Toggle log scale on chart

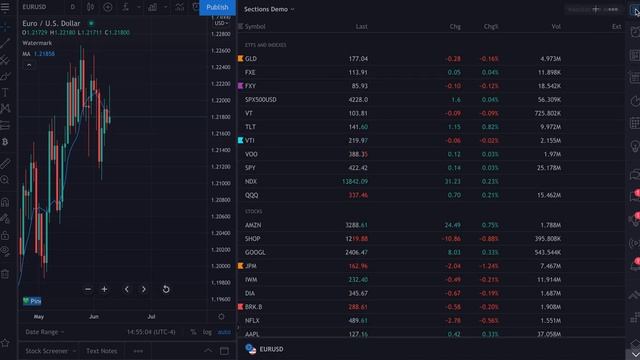coord(207,332)
